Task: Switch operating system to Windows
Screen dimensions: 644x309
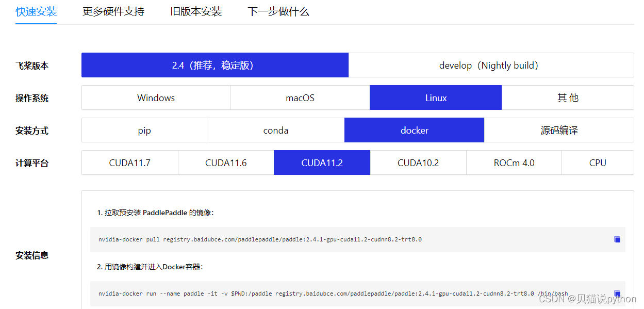Action: coord(155,97)
